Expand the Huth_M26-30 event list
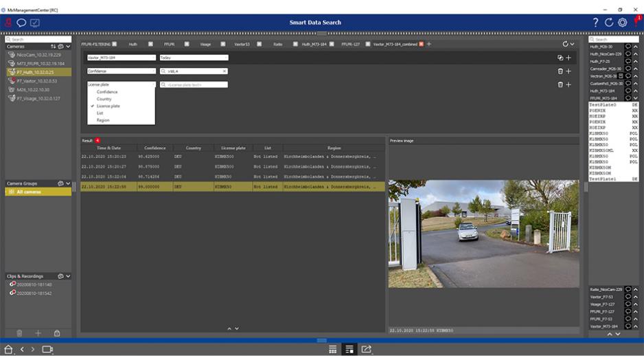The height and width of the screenshot is (362, 644). click(635, 47)
